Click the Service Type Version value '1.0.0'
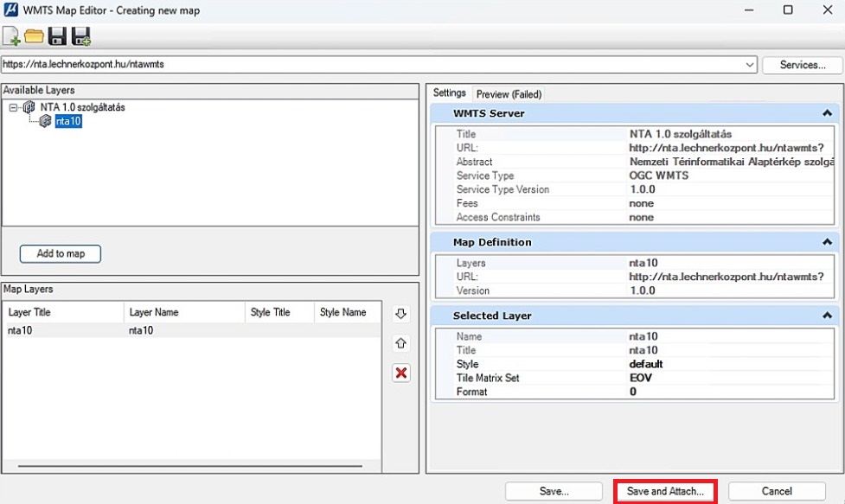 tap(643, 189)
